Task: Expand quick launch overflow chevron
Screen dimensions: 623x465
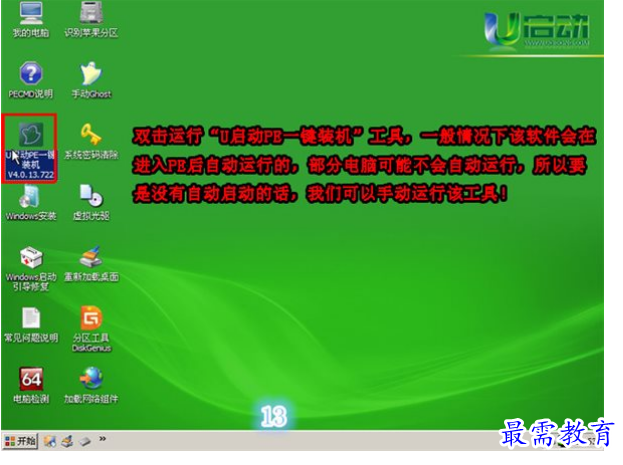Action: pyautogui.click(x=103, y=439)
